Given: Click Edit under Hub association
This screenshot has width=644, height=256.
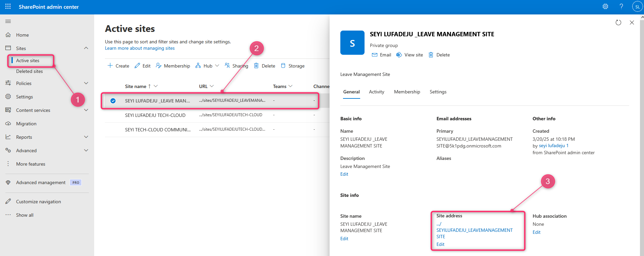Looking at the screenshot, I should (x=536, y=232).
